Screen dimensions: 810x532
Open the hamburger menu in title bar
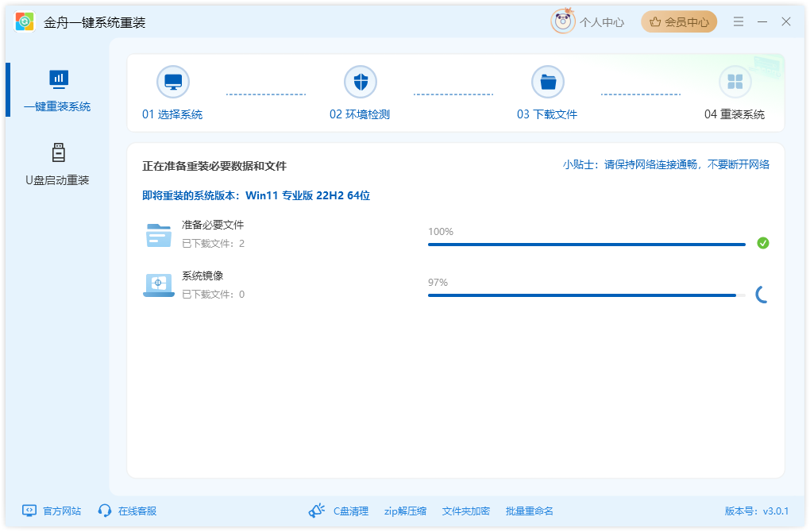(x=739, y=21)
